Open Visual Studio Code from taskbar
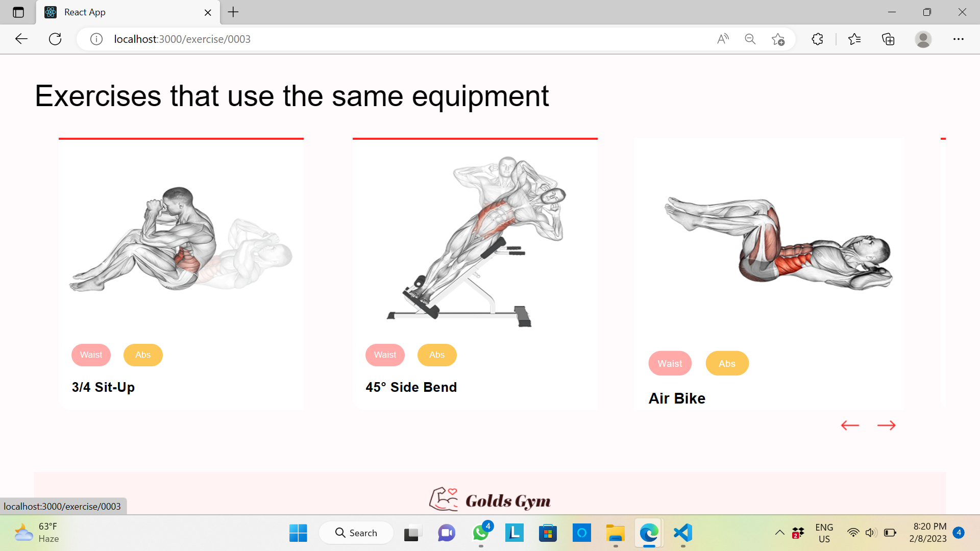Screen dimensions: 980x551 (x=682, y=533)
